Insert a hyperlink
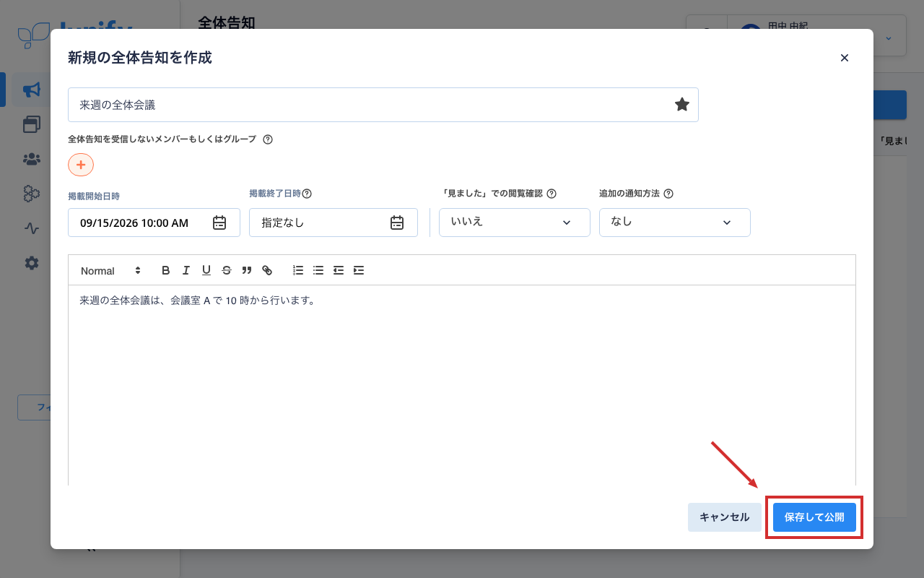The image size is (924, 578). 267,270
